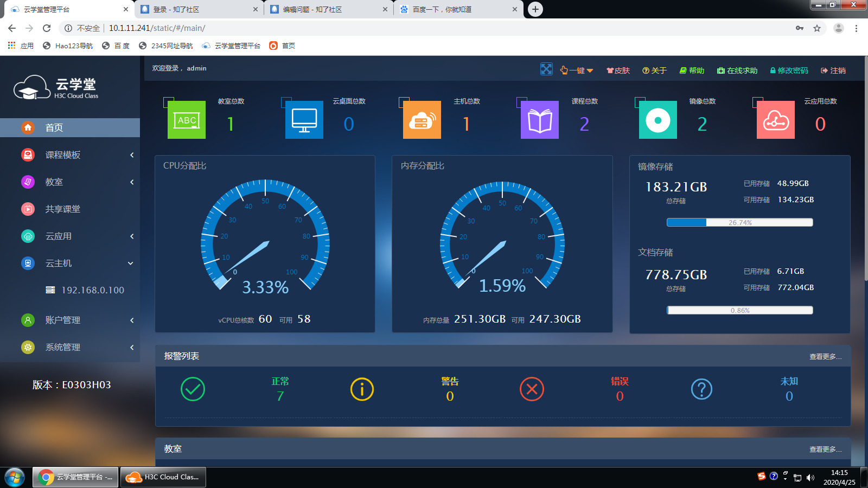Open the 2345网址导航 bookmark
This screenshot has width=868, height=488.
click(166, 46)
